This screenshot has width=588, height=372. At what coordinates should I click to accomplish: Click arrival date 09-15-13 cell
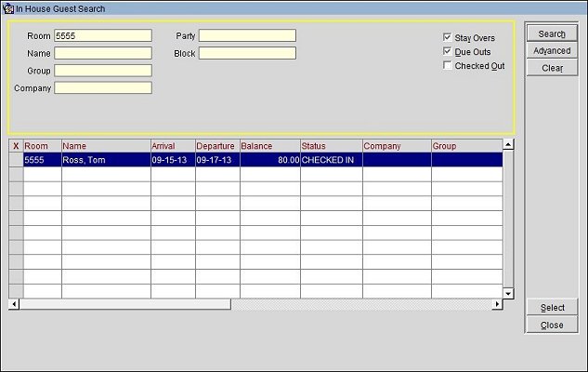point(173,160)
